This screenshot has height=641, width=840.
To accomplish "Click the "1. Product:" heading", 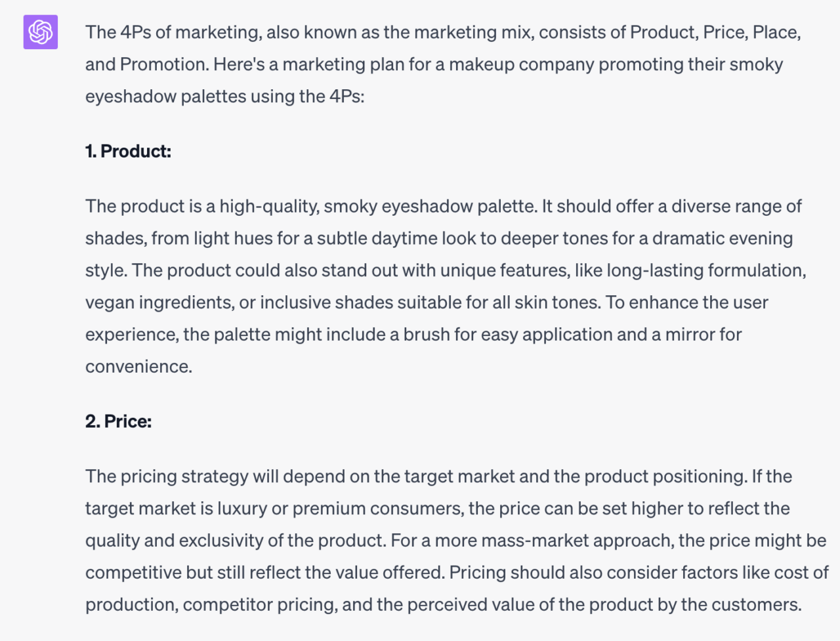I will [128, 152].
